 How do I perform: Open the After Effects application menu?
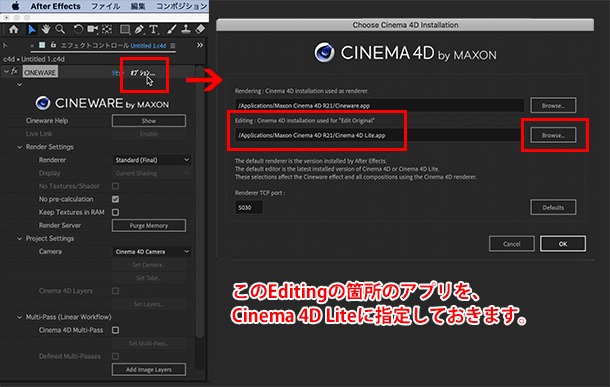[56, 6]
